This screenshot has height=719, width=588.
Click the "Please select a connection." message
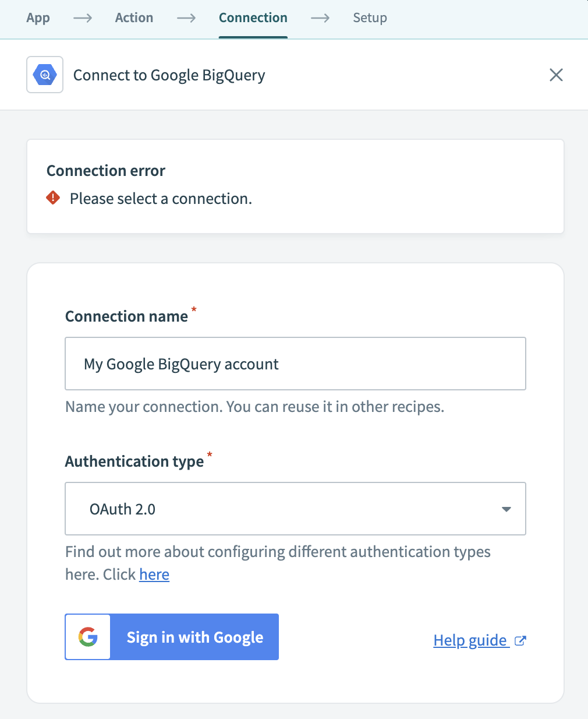161,199
